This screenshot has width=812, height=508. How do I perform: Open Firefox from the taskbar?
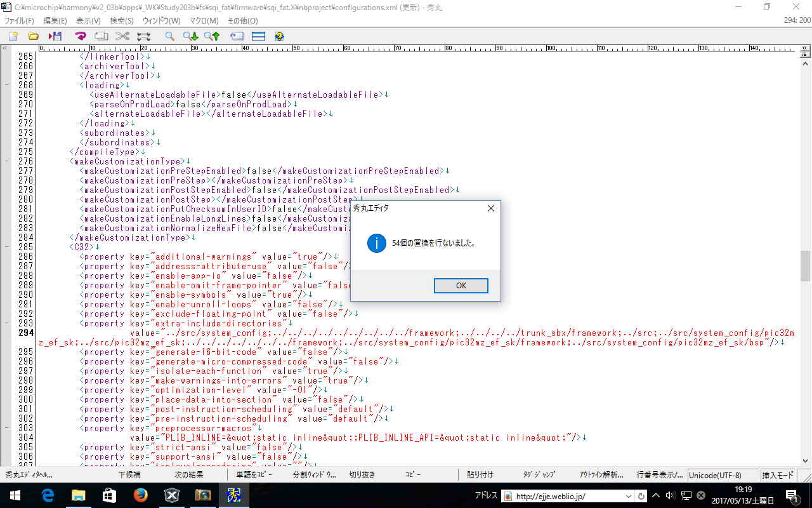(x=141, y=495)
